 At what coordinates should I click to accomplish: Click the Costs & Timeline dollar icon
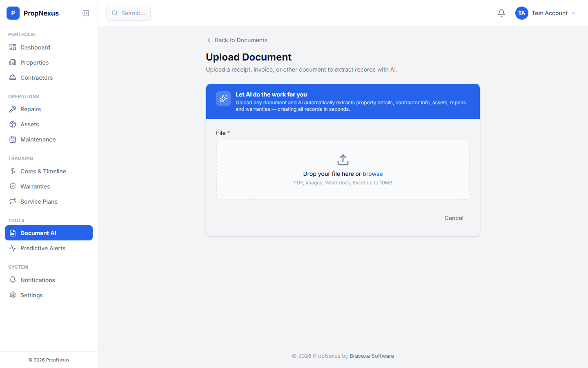13,171
